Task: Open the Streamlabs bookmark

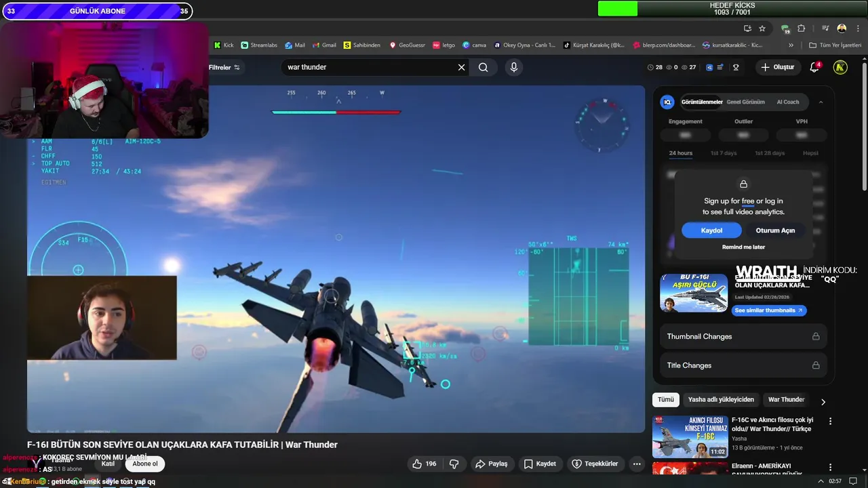Action: (259, 45)
